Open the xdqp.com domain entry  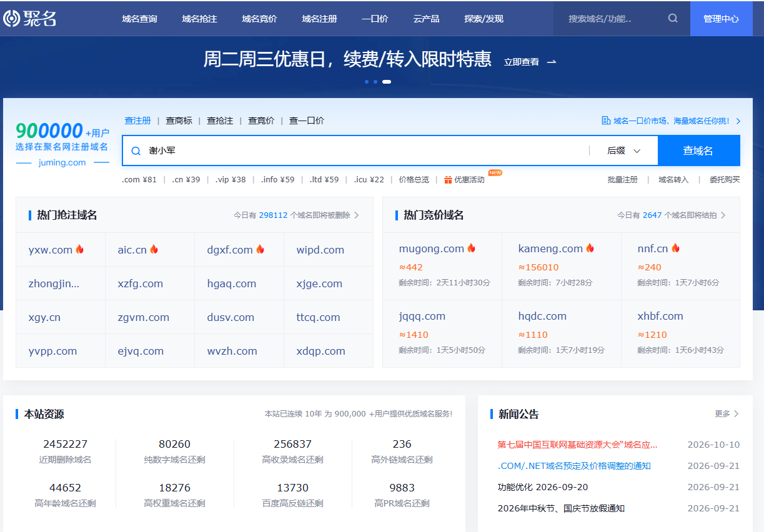[321, 351]
